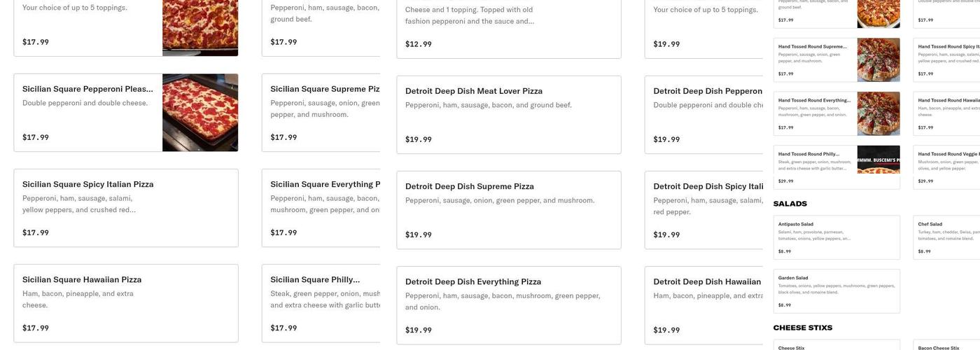
Task: Open the Detroit Deep Dish Pepperoni item
Action: 703,115
